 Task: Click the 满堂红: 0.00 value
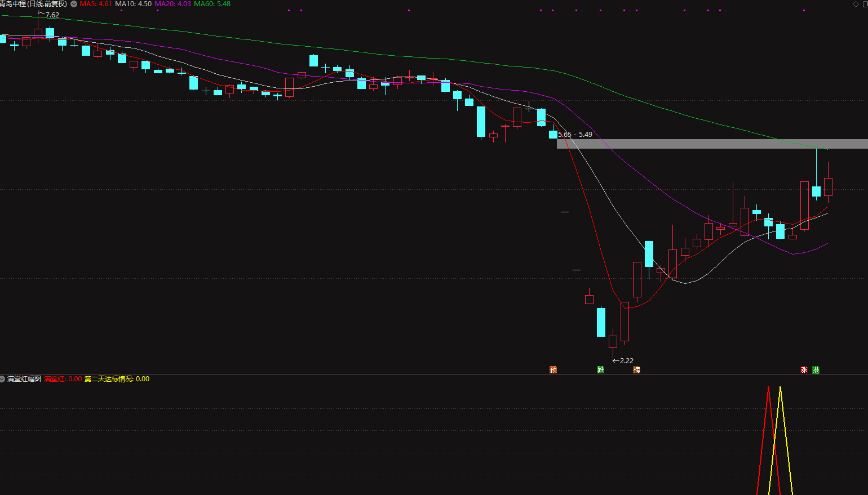tap(63, 379)
